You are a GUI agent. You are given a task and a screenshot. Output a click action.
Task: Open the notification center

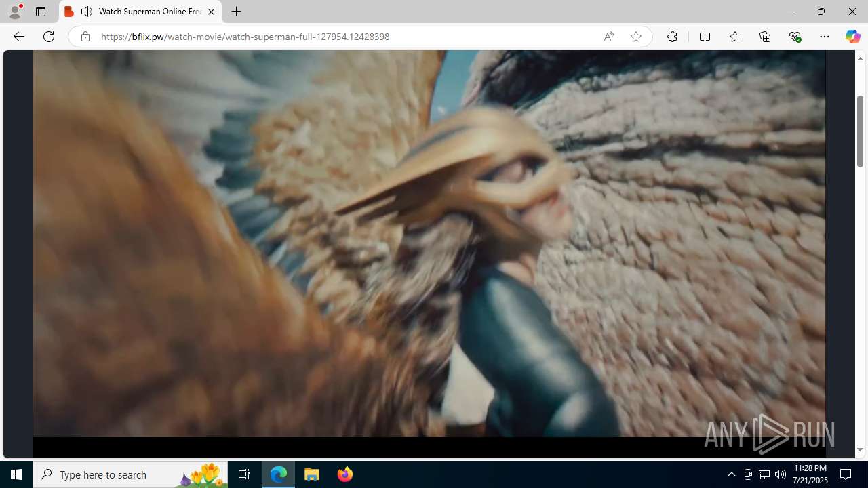tap(846, 474)
